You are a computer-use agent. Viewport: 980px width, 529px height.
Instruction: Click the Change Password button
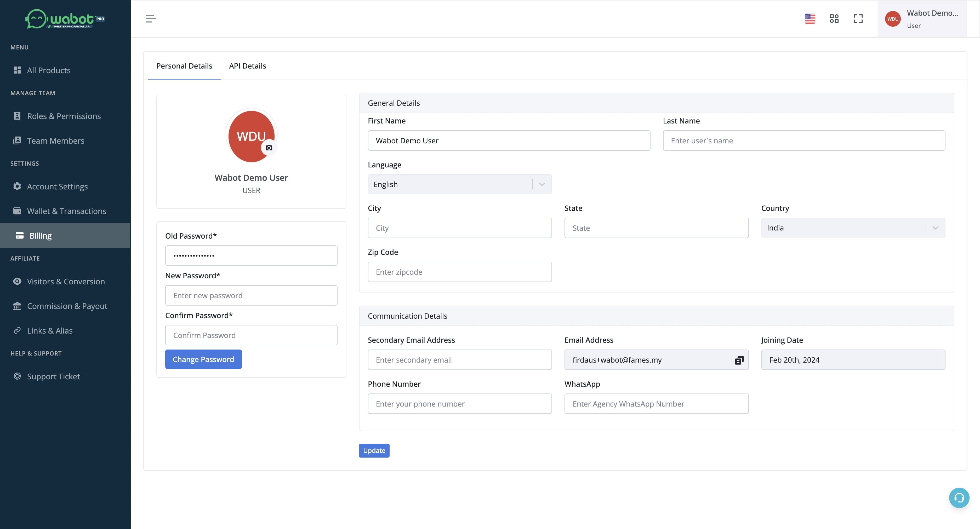[x=203, y=359]
